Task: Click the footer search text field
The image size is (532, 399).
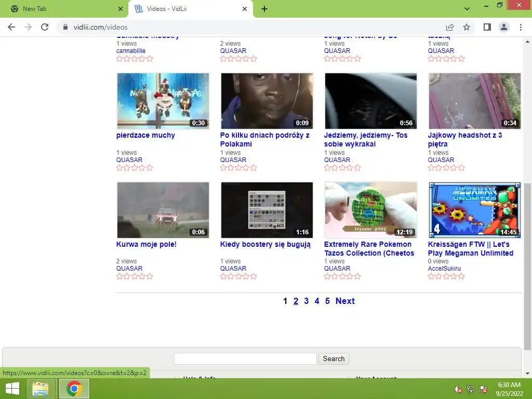Action: click(x=245, y=358)
